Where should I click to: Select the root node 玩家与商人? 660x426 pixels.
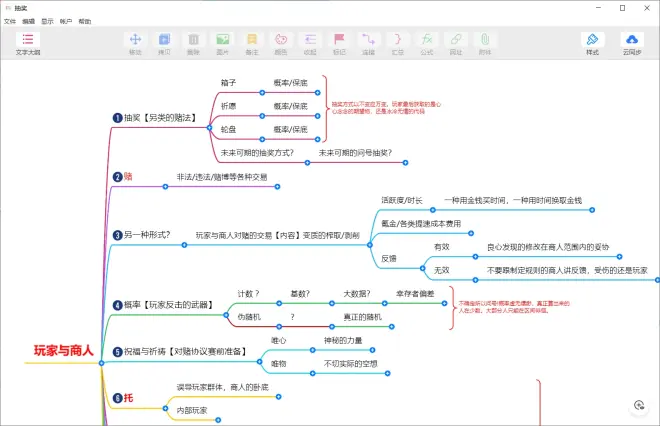click(x=63, y=351)
